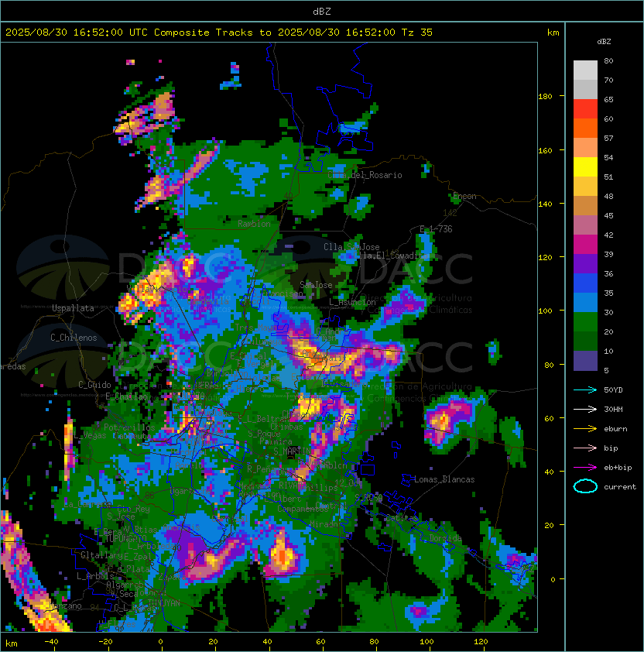The width and height of the screenshot is (644, 652).
Task: Select the bright green 20–30 dBZ swatch
Action: click(x=585, y=322)
